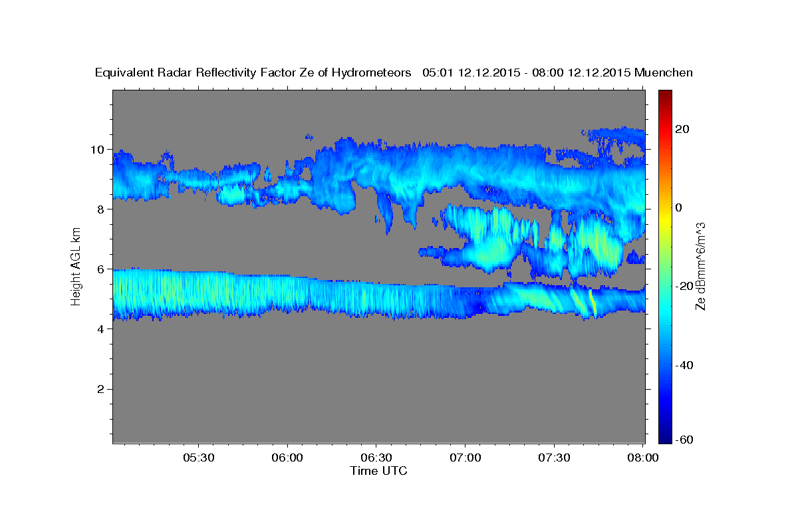Click the 'Height AGL km' axis title
The image size is (798, 532).
click(x=76, y=267)
